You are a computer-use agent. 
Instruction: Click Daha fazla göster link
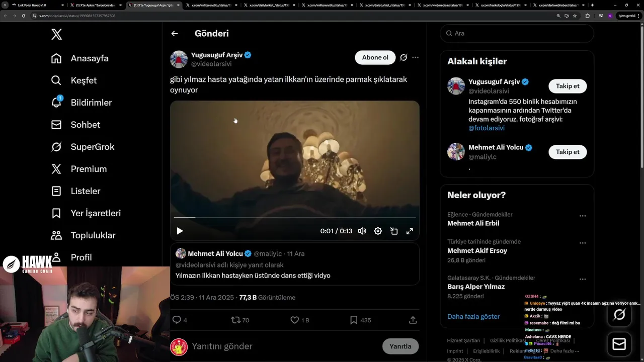click(473, 317)
